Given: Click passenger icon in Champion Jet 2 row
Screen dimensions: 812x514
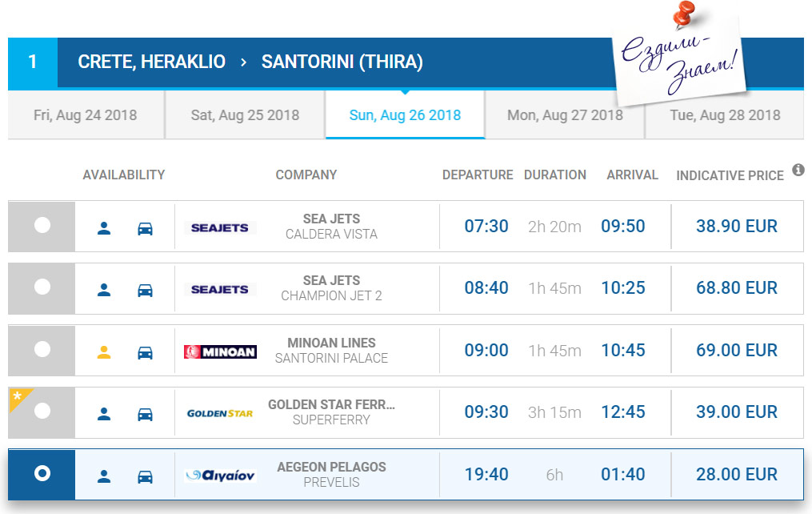Looking at the screenshot, I should click(104, 289).
